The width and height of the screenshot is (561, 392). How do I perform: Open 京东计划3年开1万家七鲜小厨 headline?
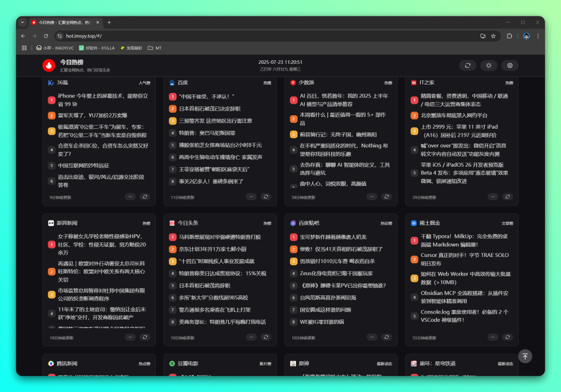213,249
